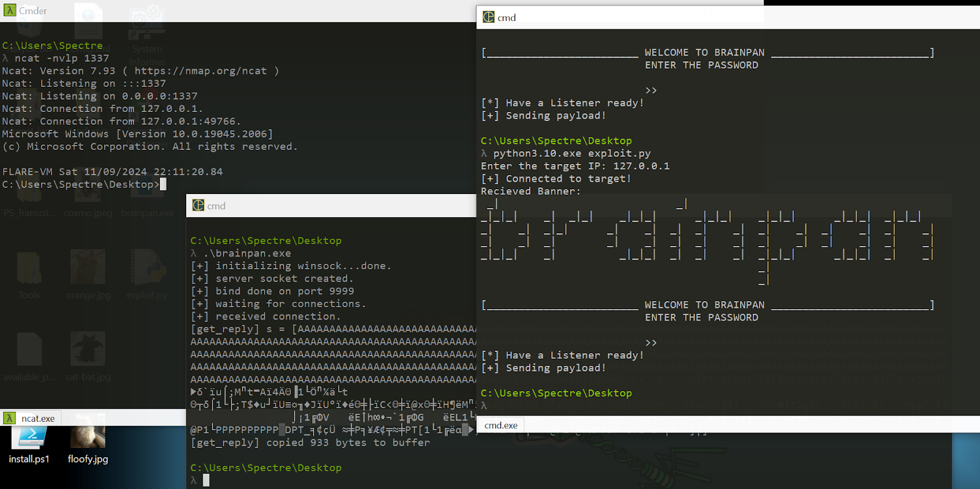980x489 pixels.
Task: Click 'Enter the target IP: 127.0.0.1' line
Action: [x=575, y=166]
